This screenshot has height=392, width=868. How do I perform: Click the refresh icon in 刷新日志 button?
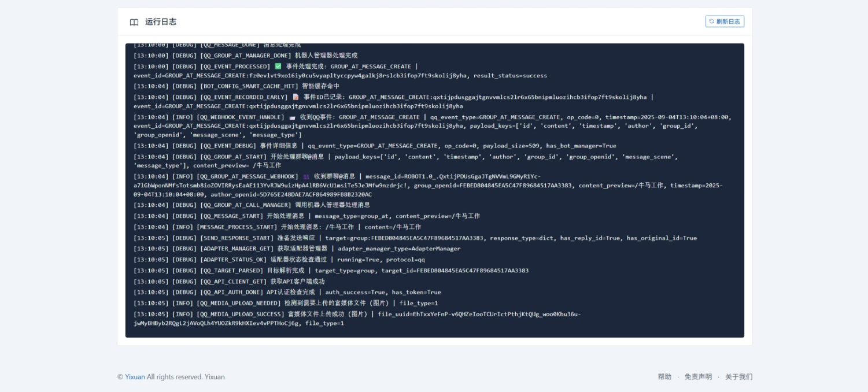coord(711,21)
